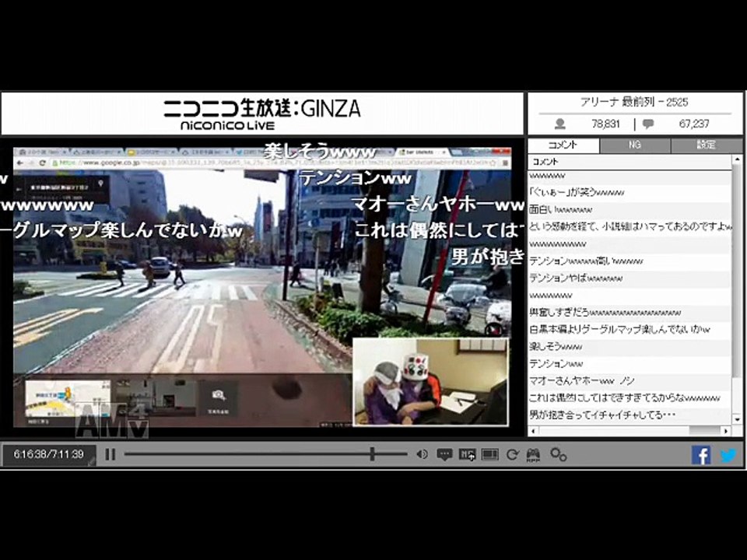Viewport: 747px width, 560px height.
Task: Click the comment list scroll down arrow
Action: [x=738, y=419]
